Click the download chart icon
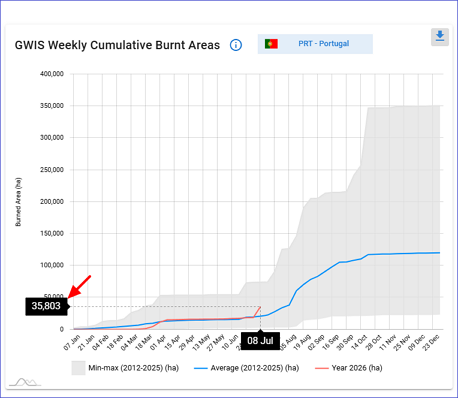The height and width of the screenshot is (398, 458). pyautogui.click(x=440, y=37)
